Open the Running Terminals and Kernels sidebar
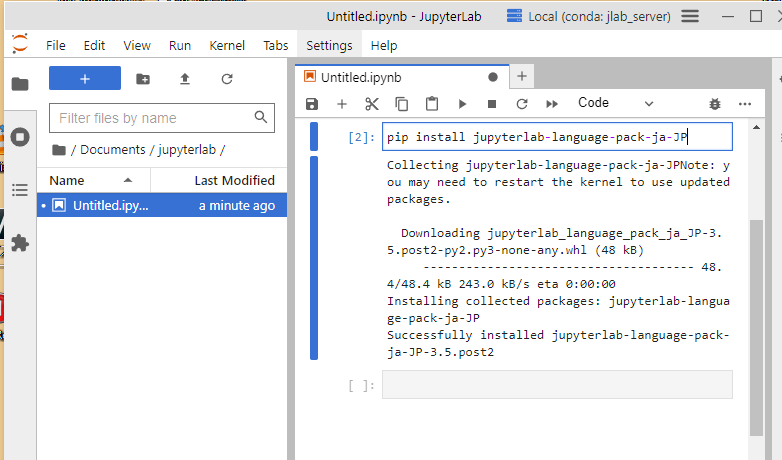Viewport: 782px width, 460px height. pyautogui.click(x=20, y=137)
